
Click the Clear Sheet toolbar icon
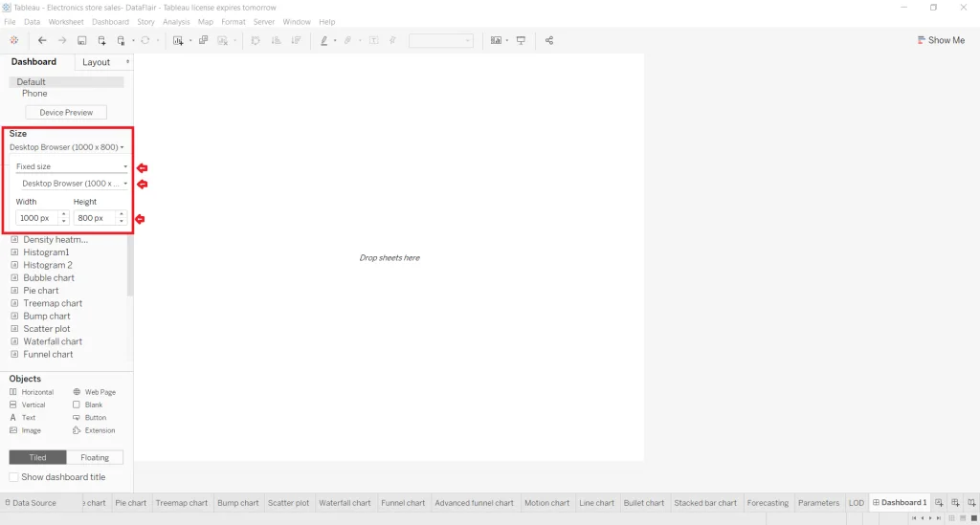(x=222, y=40)
